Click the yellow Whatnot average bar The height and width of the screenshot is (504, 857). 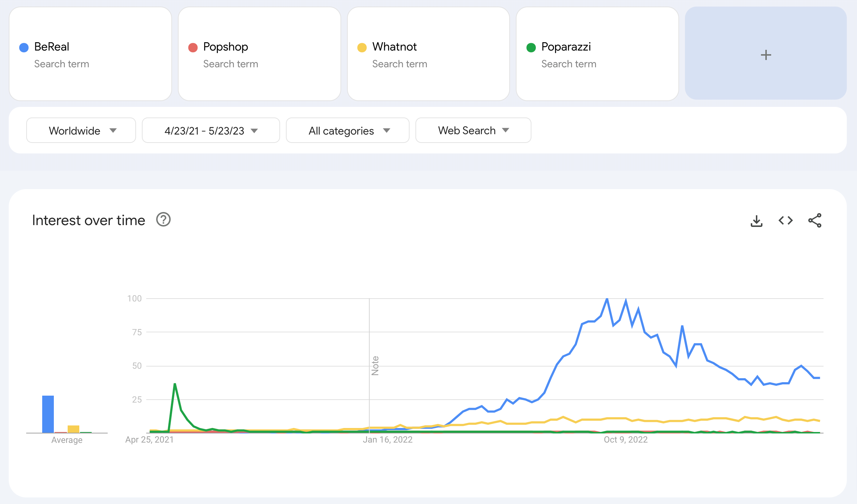tap(73, 429)
